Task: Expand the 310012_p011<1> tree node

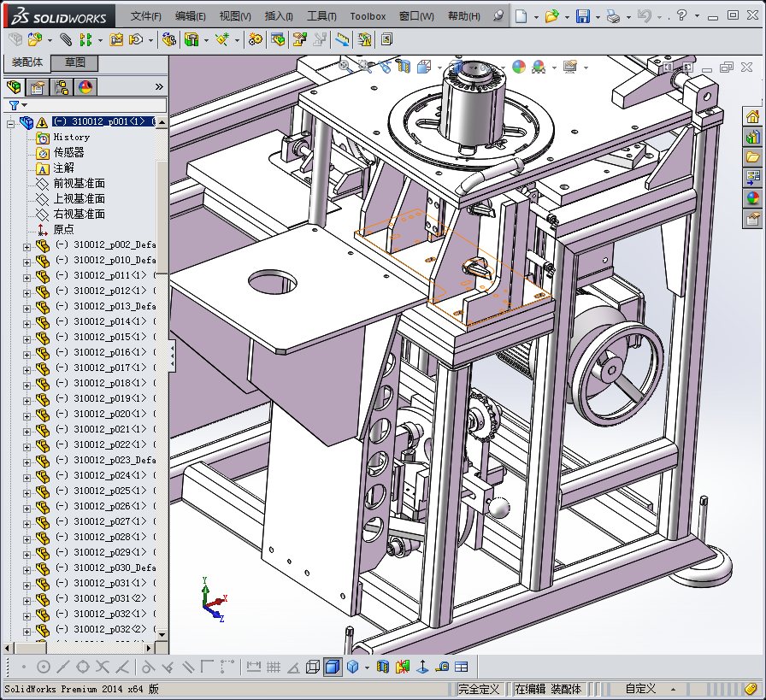Action: 27,278
